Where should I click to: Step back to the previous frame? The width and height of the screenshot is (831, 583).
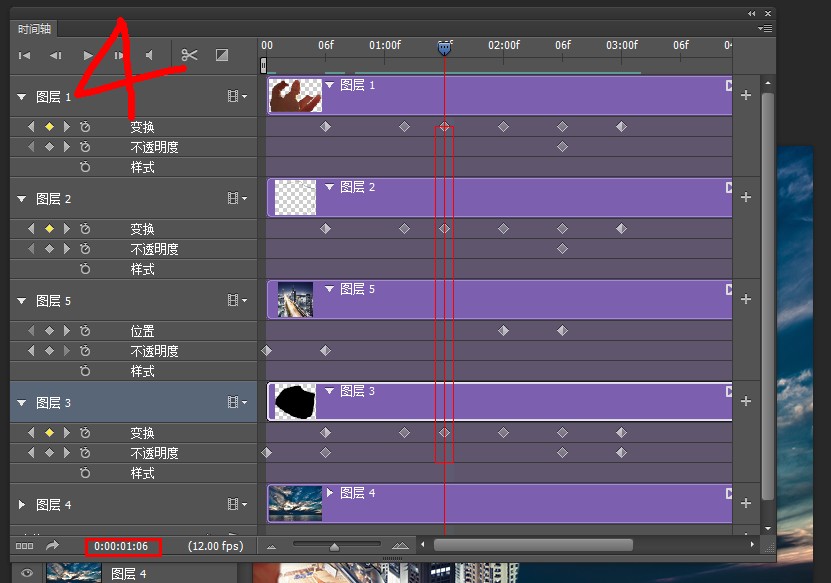[x=56, y=55]
